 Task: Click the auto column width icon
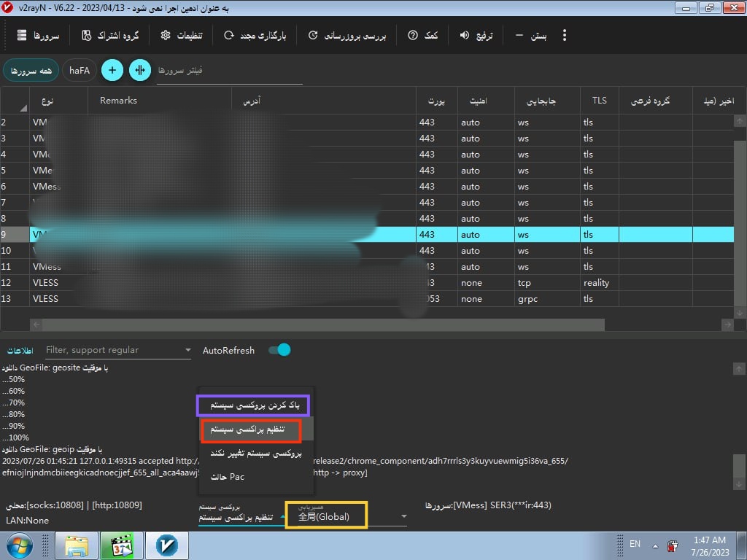pyautogui.click(x=139, y=70)
